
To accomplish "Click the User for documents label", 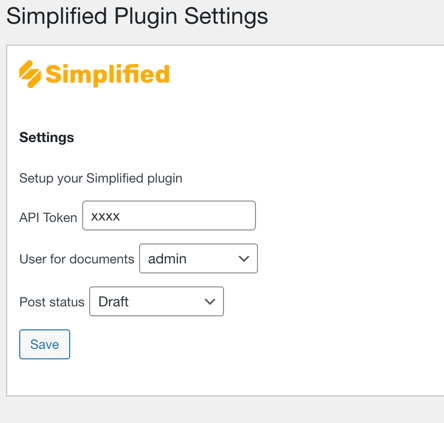I will 77,259.
